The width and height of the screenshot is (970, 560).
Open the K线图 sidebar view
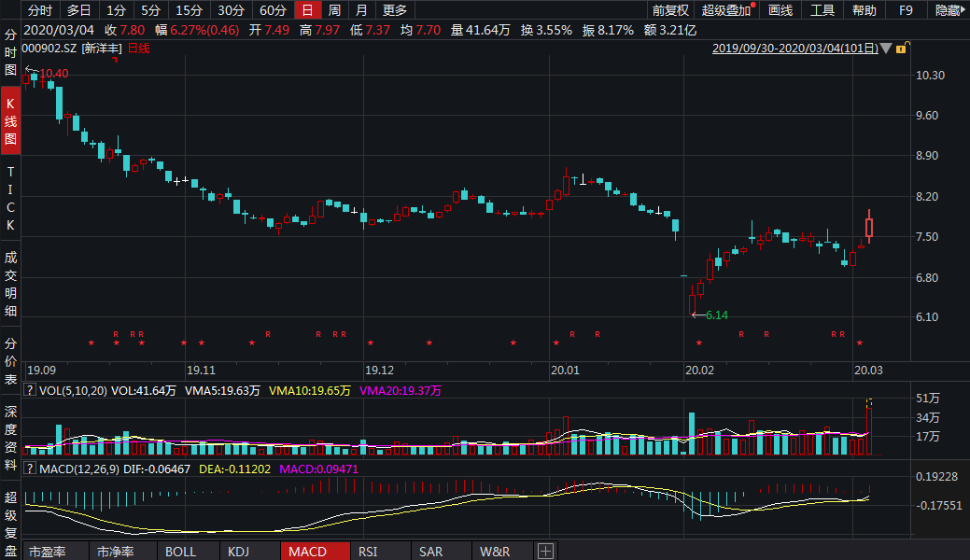click(10, 120)
